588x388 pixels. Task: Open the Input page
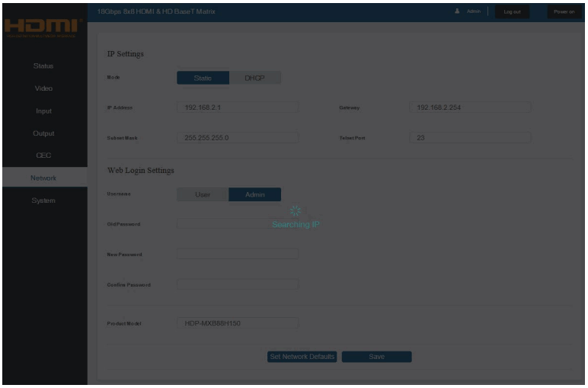tap(43, 111)
